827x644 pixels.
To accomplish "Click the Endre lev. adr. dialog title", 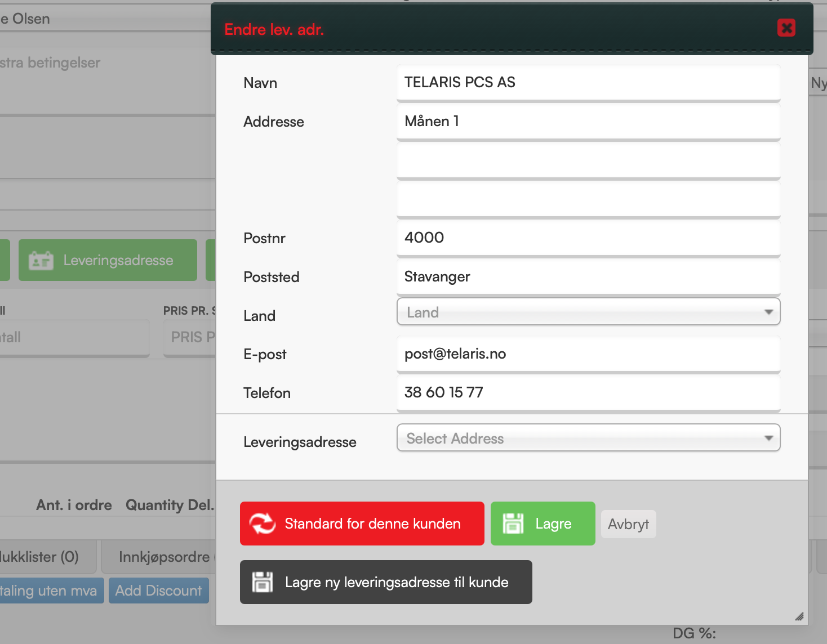I will (274, 29).
